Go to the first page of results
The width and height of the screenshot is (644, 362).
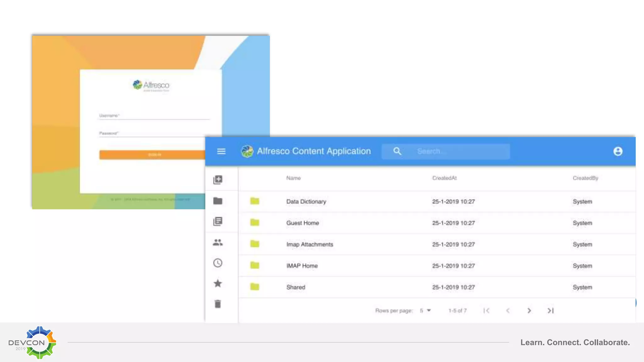[486, 310]
